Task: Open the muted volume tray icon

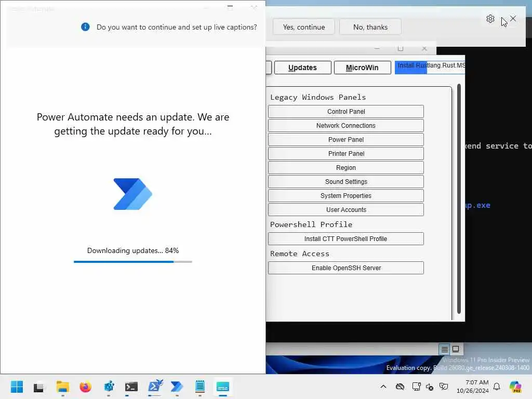Action: pos(430,387)
